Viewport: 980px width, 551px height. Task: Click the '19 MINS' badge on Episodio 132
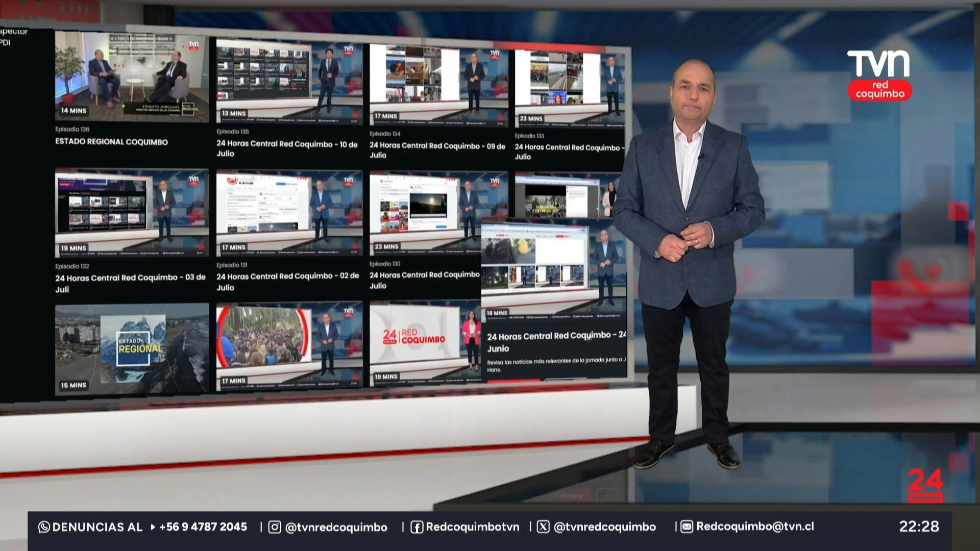pos(73,248)
